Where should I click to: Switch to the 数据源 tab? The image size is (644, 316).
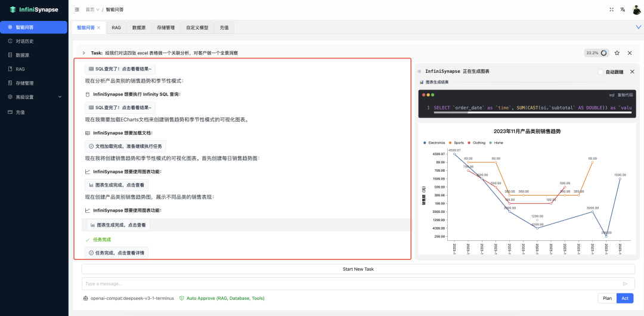coord(139,27)
